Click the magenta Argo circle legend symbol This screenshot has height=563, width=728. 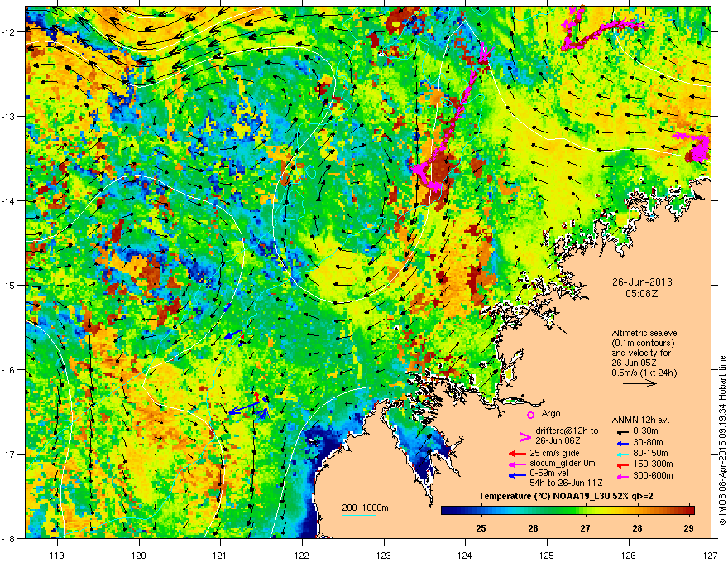(x=530, y=415)
